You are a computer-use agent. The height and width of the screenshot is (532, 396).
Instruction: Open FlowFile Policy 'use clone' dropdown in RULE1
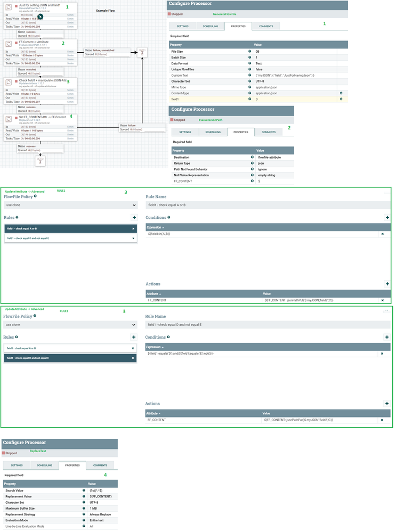(x=71, y=205)
